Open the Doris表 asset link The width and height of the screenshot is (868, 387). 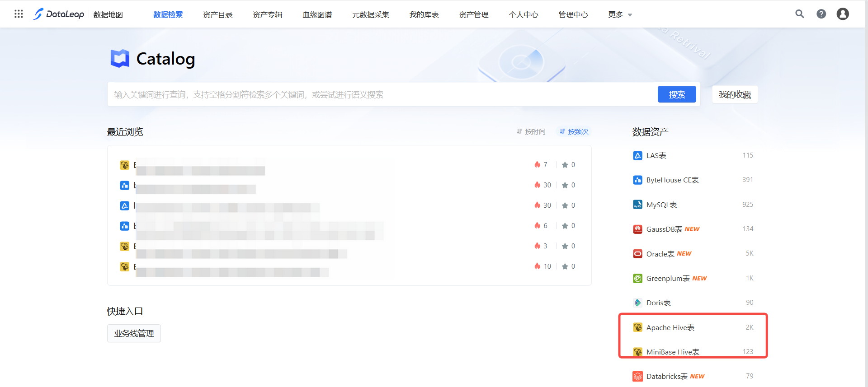pyautogui.click(x=659, y=303)
